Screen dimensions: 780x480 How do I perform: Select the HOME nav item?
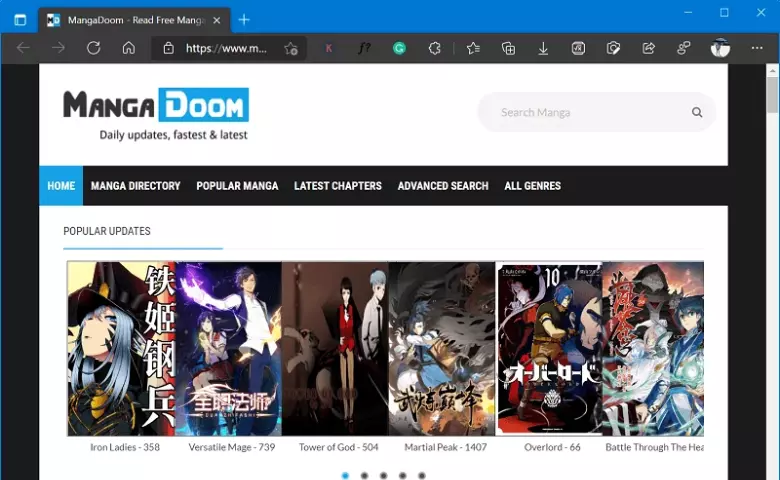[x=61, y=186]
